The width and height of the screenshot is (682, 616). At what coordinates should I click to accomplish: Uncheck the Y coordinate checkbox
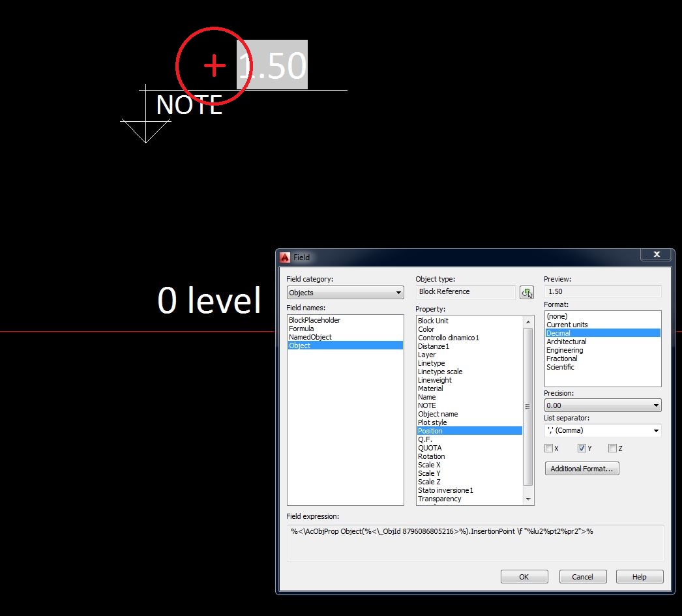coord(582,448)
